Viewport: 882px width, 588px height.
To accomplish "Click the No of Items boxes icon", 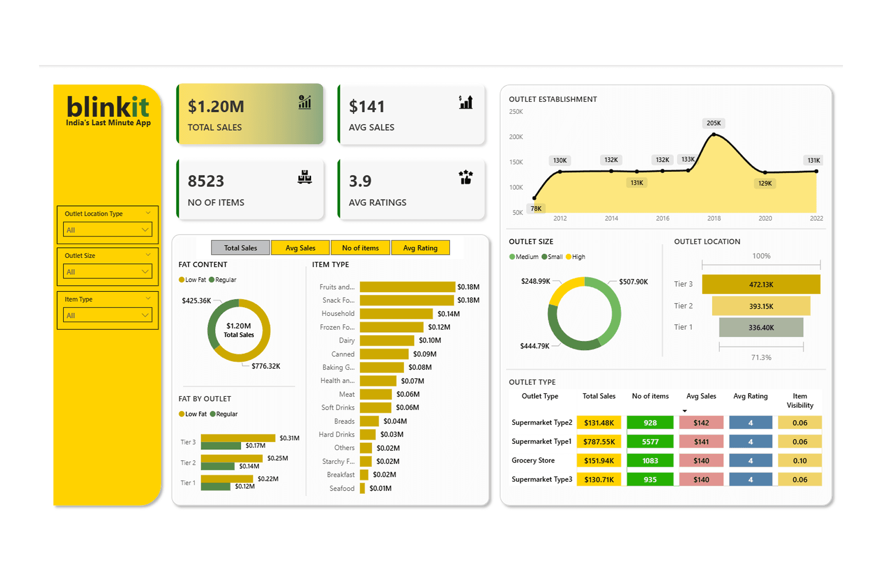I will 305,177.
